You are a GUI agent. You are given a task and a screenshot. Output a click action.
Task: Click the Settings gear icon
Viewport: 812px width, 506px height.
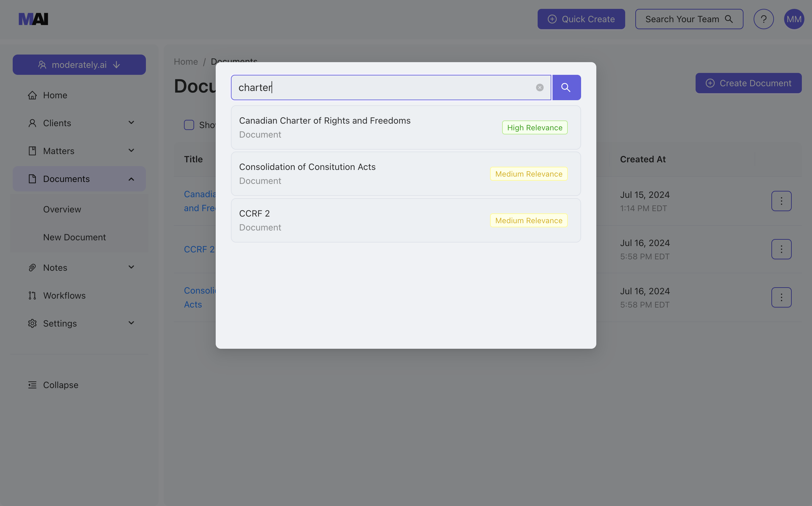pyautogui.click(x=32, y=323)
